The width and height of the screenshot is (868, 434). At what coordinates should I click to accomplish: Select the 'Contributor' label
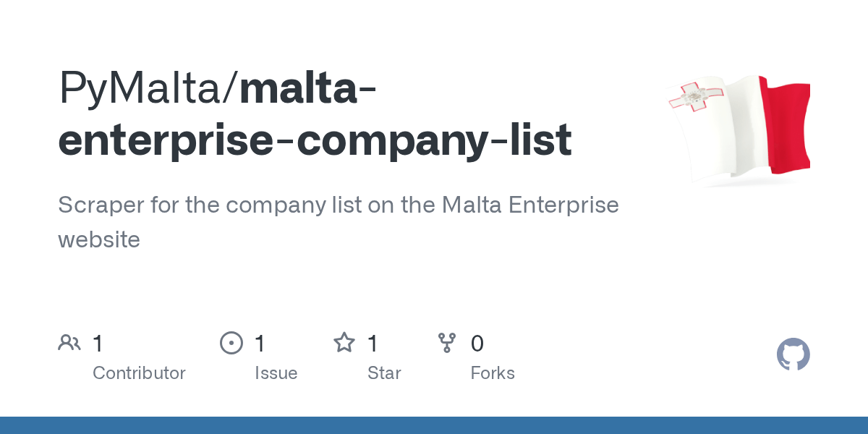click(139, 373)
